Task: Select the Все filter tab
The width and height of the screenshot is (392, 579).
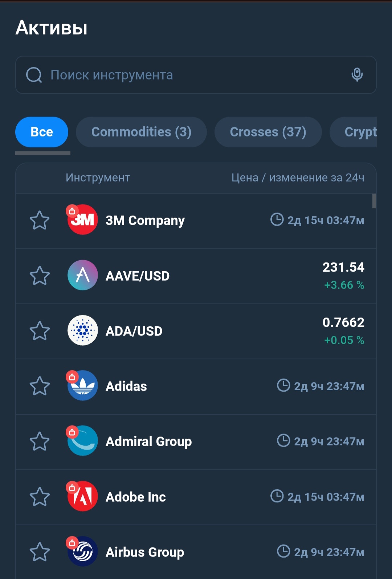Action: click(42, 132)
